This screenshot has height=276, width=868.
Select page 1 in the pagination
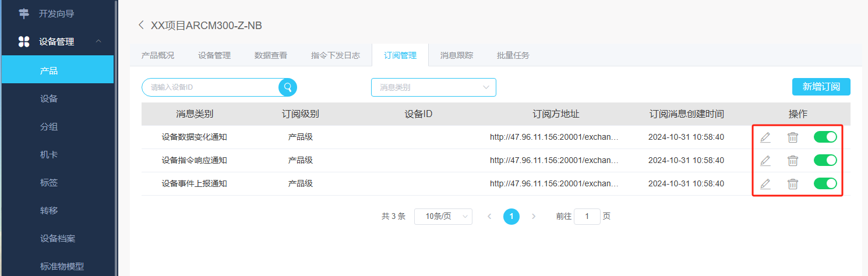511,216
